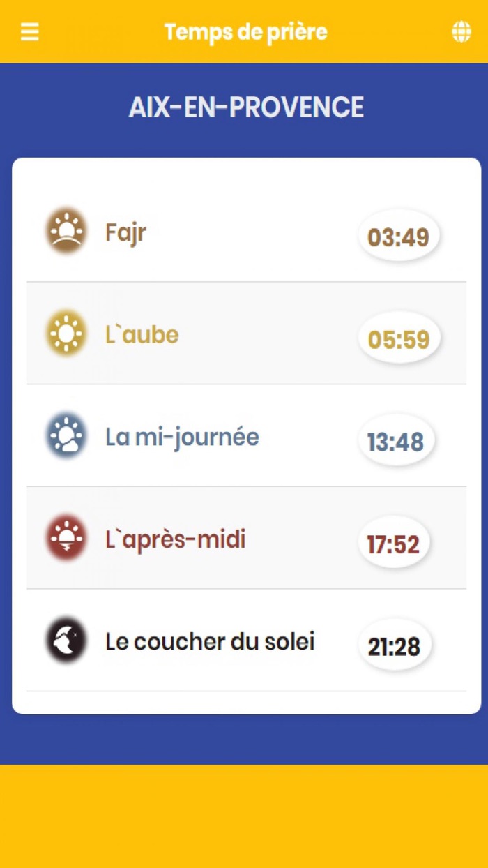
Task: Click the Temps de prière header icon area
Action: pos(244,31)
